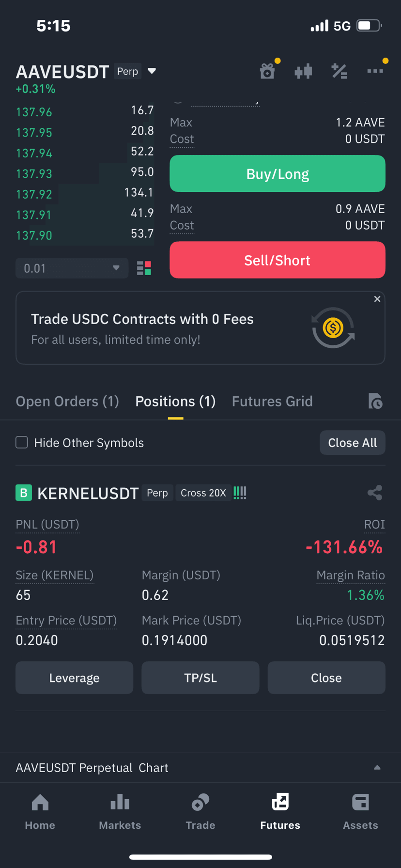Open Assets in bottom navigation
This screenshot has width=401, height=868.
[x=360, y=812]
